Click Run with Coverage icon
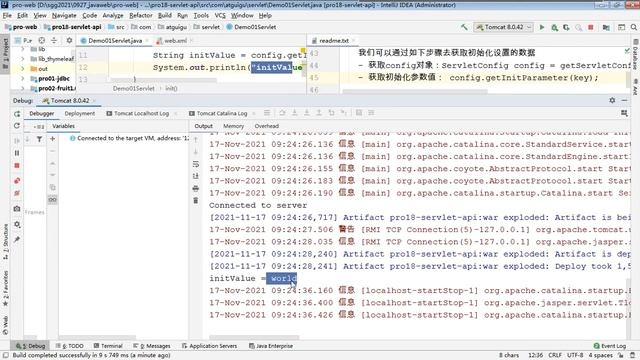640x360 pixels. (x=566, y=27)
